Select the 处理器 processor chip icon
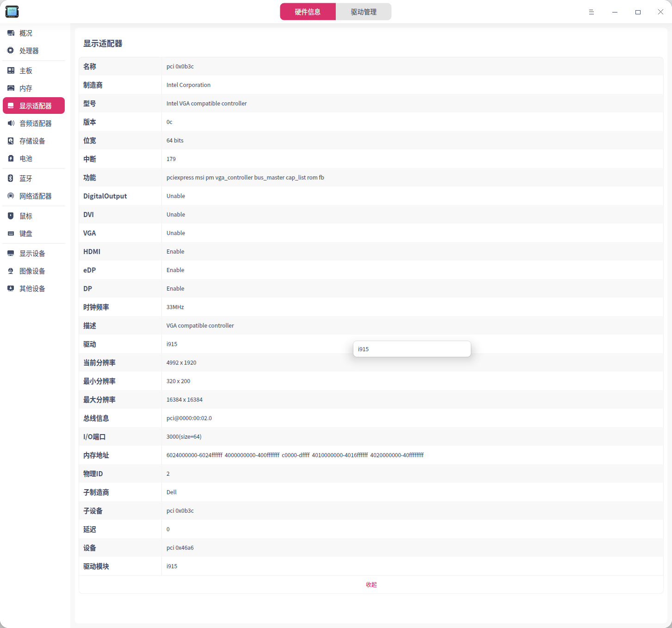The width and height of the screenshot is (672, 628). coord(11,50)
